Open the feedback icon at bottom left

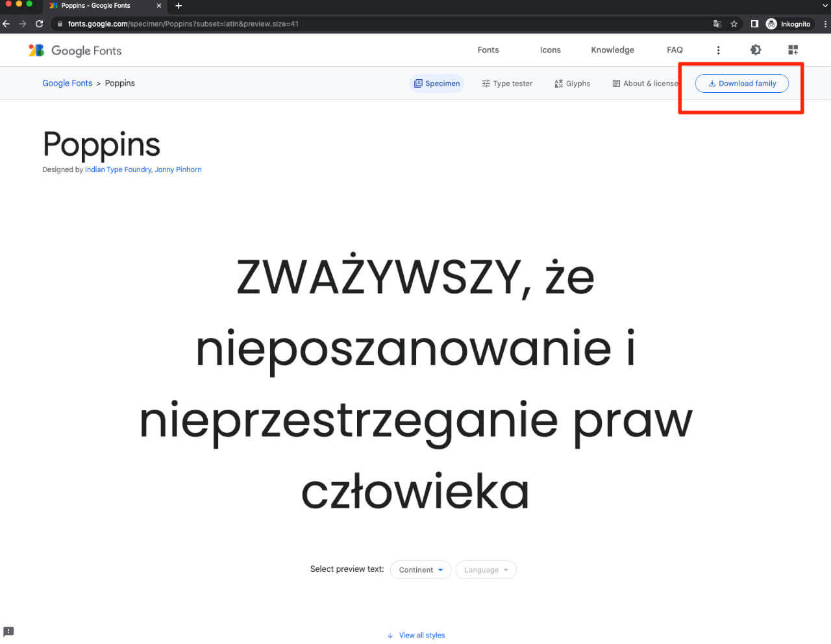coord(9,631)
